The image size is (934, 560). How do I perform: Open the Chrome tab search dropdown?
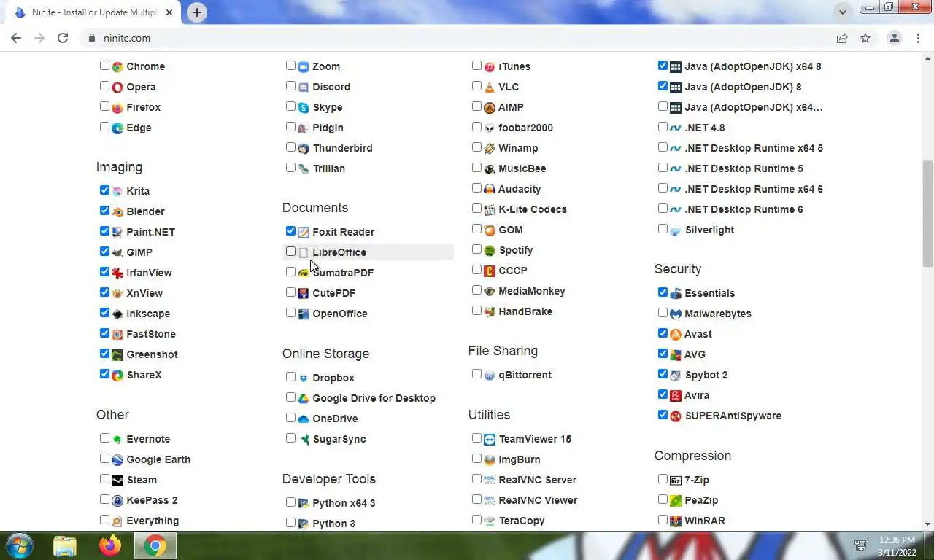pos(843,12)
